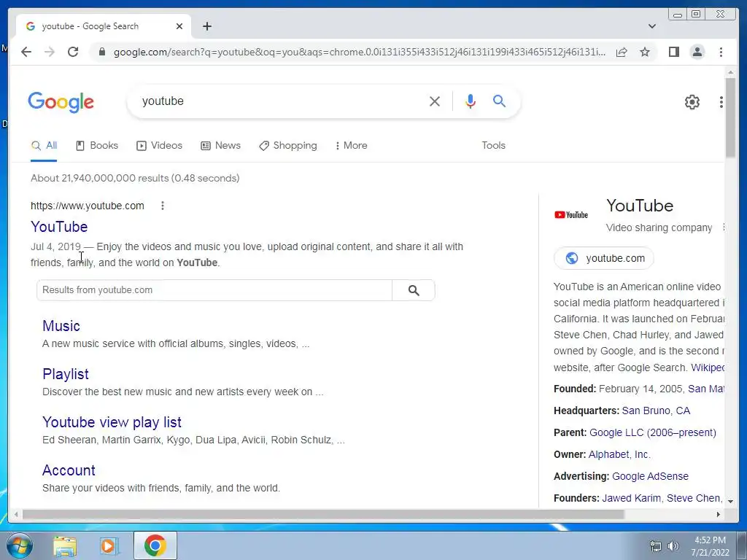Close the youtube - Google Search tab
The width and height of the screenshot is (747, 560).
179,26
